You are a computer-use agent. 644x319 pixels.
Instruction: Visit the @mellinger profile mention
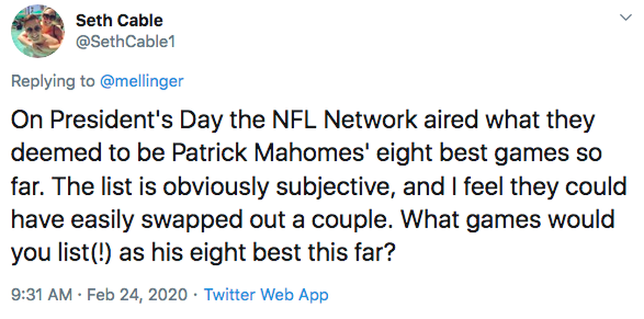coord(141,81)
